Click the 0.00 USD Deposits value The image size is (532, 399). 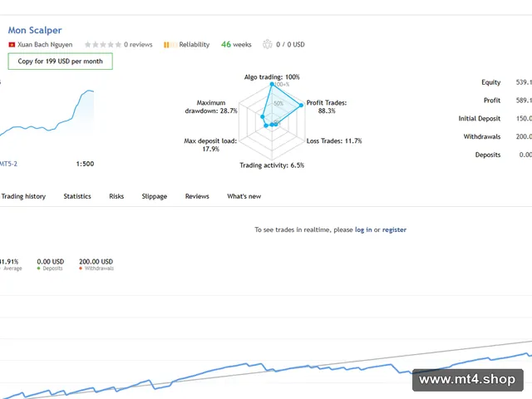[x=51, y=262]
